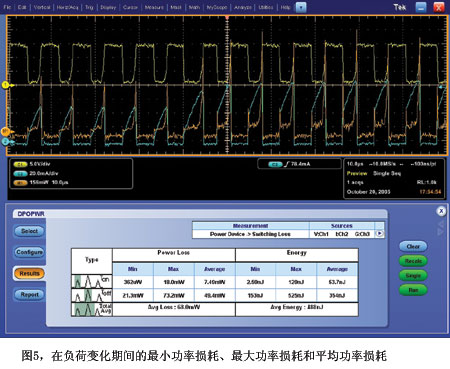Viewport: 450px width, 369px height.
Task: Click the M1 math waveform badge
Action: pyautogui.click(x=20, y=183)
